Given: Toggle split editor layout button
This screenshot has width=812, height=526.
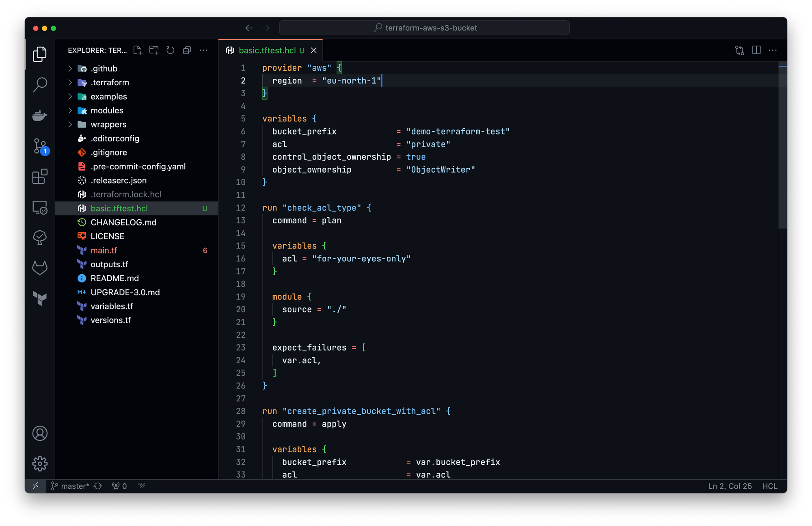Looking at the screenshot, I should point(756,50).
